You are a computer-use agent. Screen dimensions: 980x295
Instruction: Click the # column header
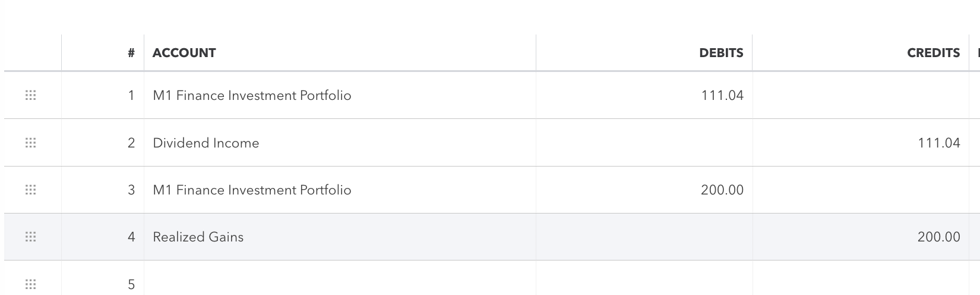tap(131, 53)
